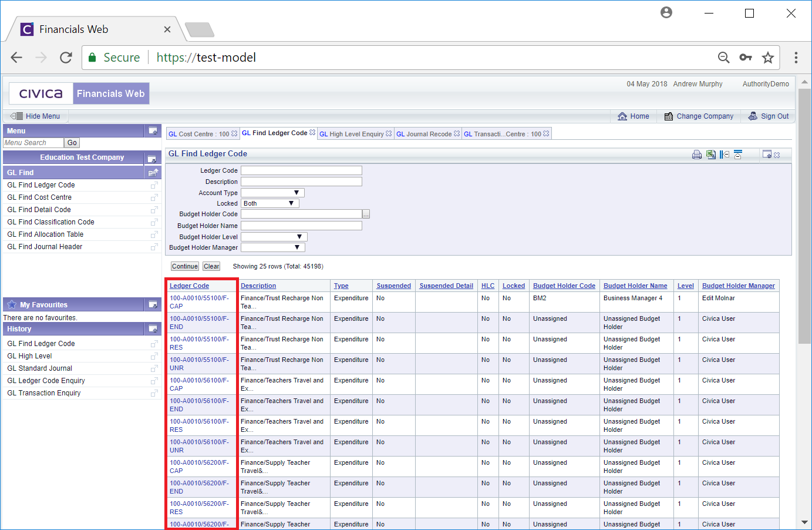Bookmark this page with the star icon
The width and height of the screenshot is (812, 530).
[x=768, y=58]
